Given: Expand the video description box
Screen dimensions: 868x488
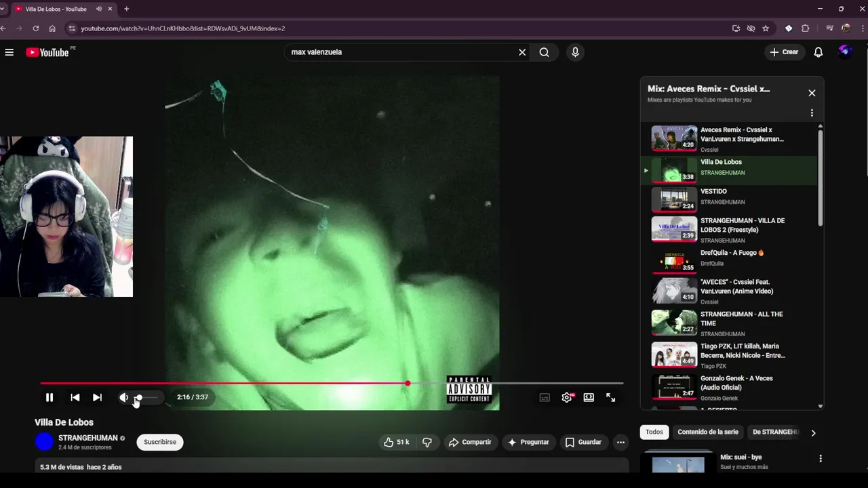Looking at the screenshot, I should pyautogui.click(x=332, y=466).
